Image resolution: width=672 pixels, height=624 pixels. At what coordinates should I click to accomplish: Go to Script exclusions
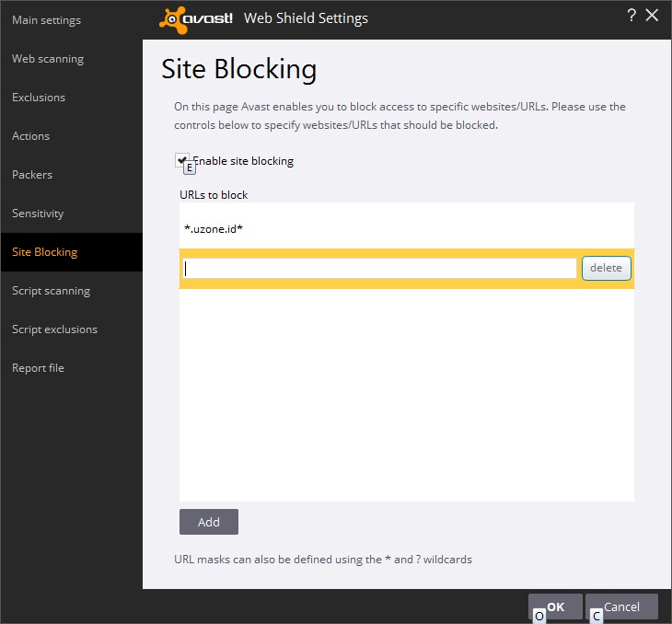[x=55, y=329]
